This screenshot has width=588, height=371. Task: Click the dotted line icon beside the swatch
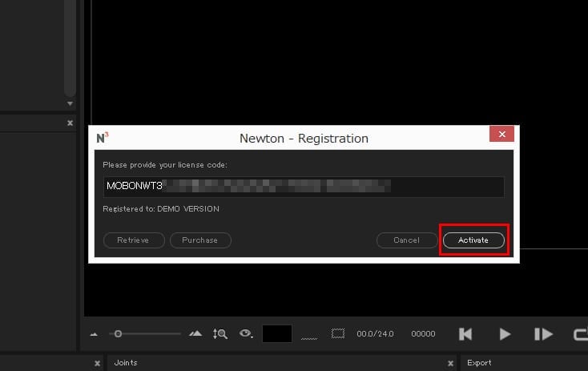309,338
